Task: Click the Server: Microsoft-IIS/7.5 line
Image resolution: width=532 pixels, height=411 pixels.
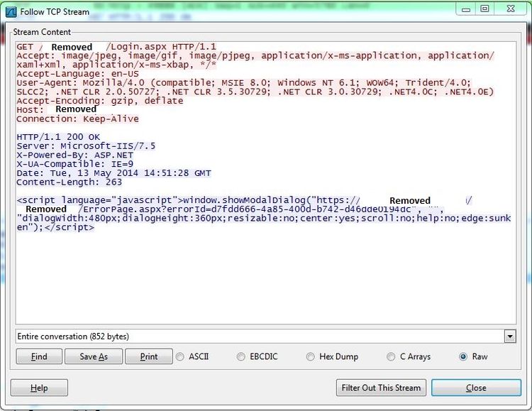Action: (86, 146)
